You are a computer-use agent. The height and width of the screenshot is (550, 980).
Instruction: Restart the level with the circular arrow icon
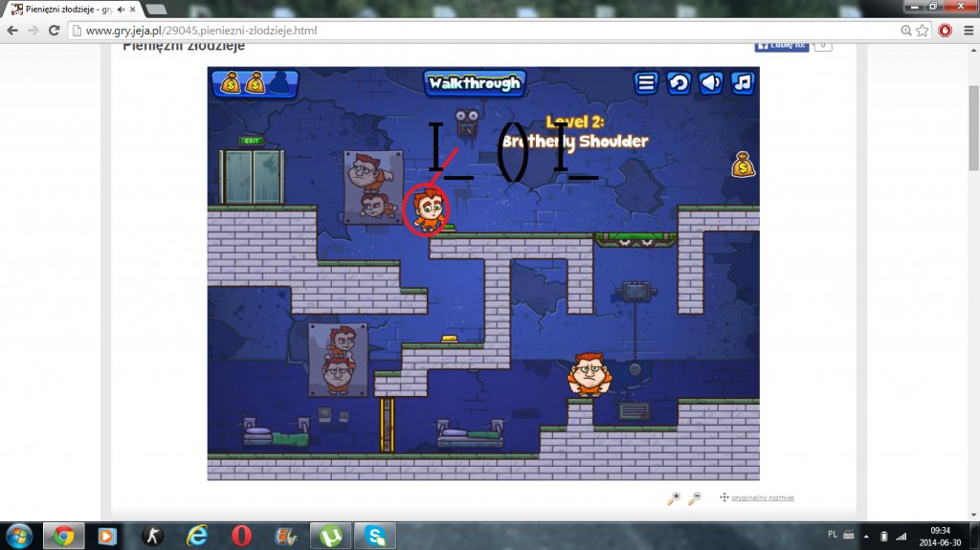point(679,83)
